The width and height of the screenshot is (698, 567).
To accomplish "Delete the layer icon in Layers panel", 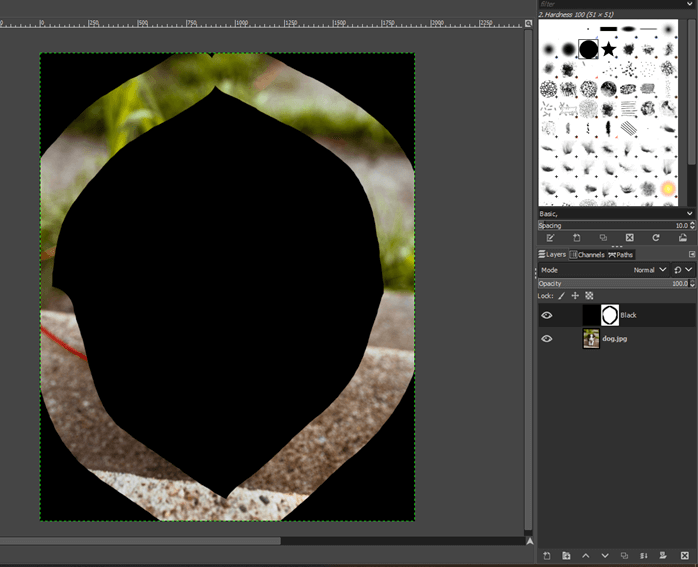I will pyautogui.click(x=685, y=555).
